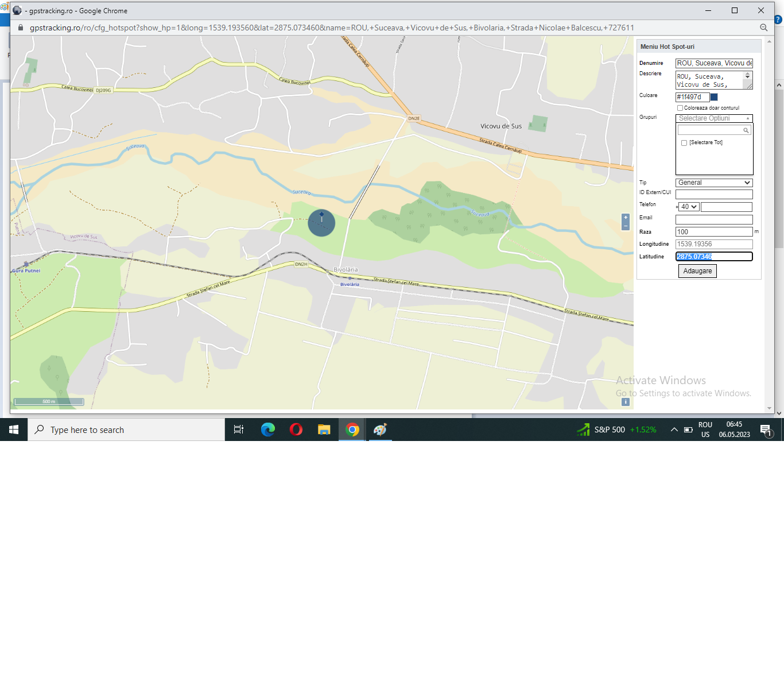Click the dark blue color swatch

click(x=715, y=97)
